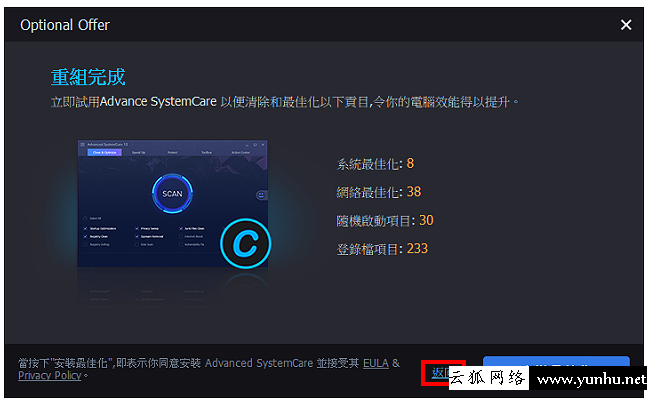Click the smiley face feedback icon
Screen dimensions: 650x401
tap(261, 194)
